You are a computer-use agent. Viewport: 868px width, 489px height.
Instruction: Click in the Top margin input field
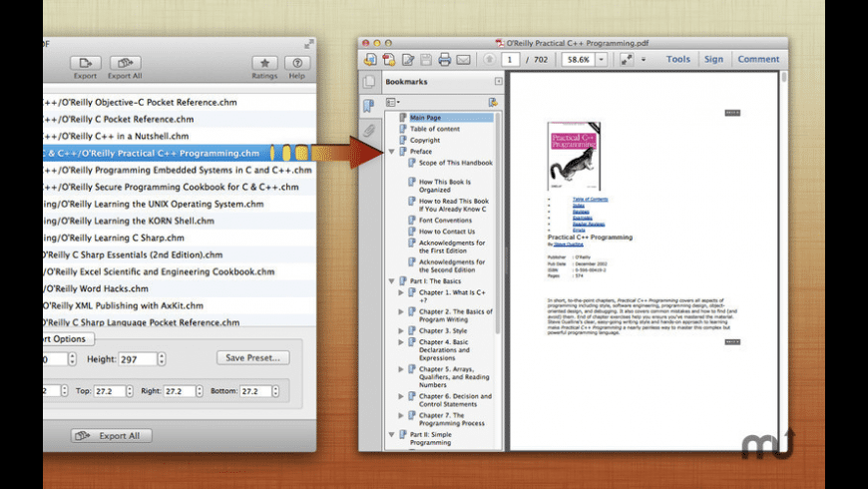(109, 391)
